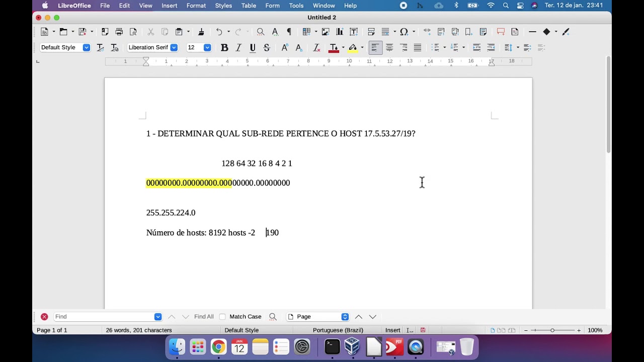This screenshot has height=362, width=644.
Task: Apply the red font color
Action: [x=334, y=48]
